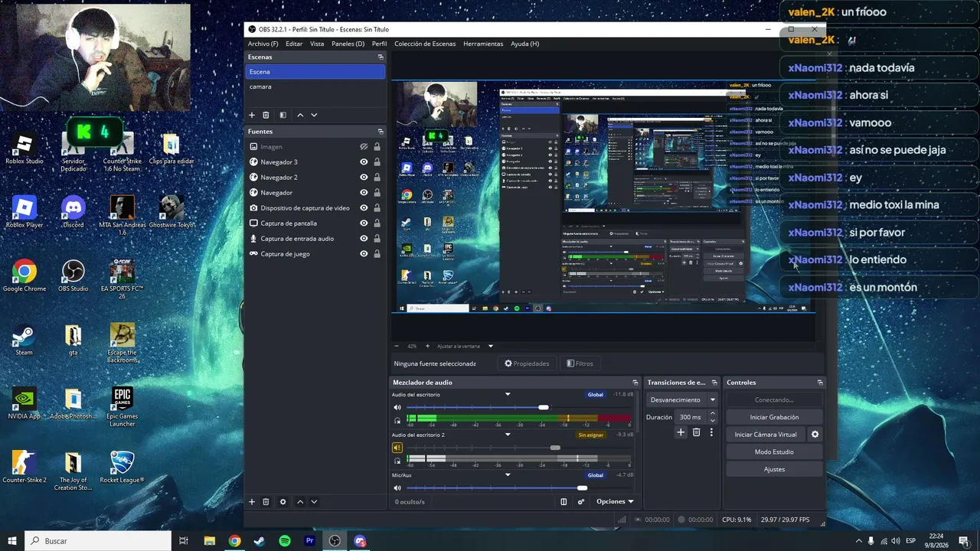Screen dimensions: 980x551
Task: Zoom in the preview with plus icon
Action: (429, 346)
